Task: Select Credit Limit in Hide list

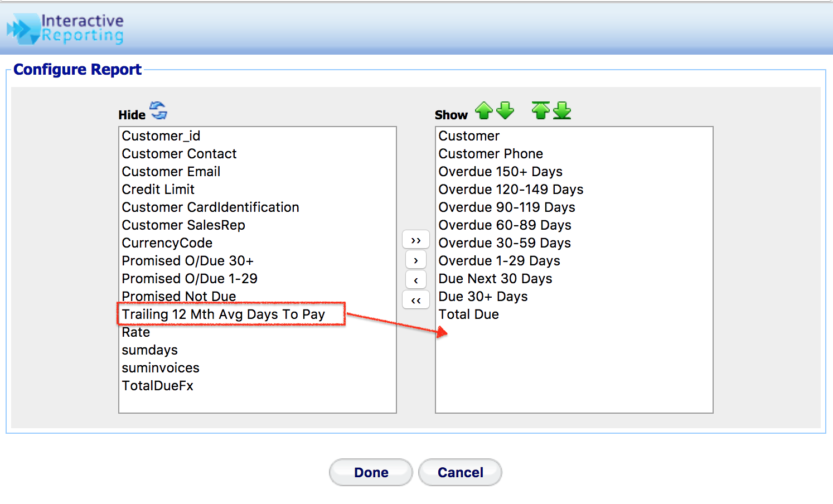Action: point(258,190)
